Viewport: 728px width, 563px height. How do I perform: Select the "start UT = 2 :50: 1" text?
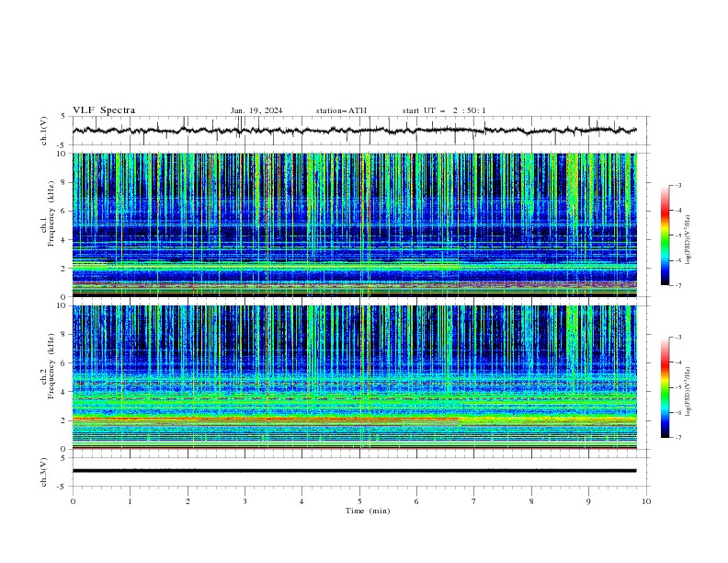(444, 110)
